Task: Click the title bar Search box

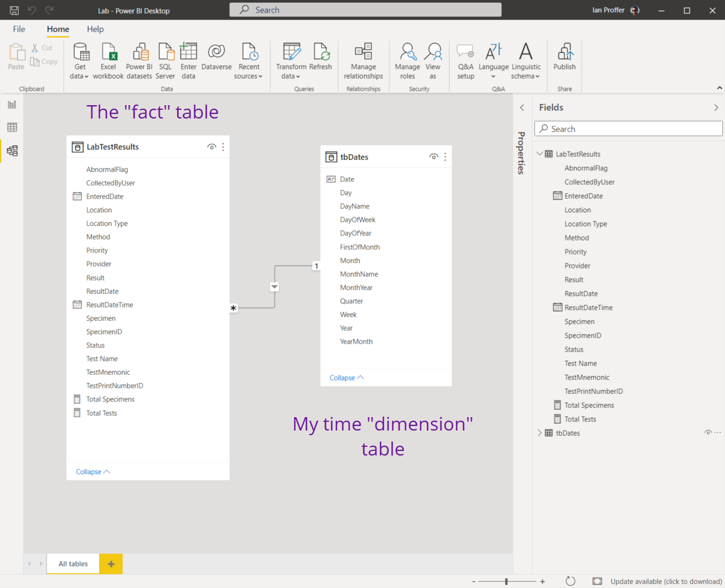Action: click(x=365, y=10)
